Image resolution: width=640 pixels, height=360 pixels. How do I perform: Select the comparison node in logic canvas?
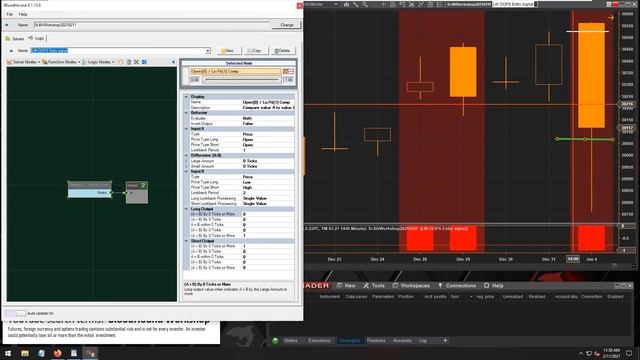(89, 189)
